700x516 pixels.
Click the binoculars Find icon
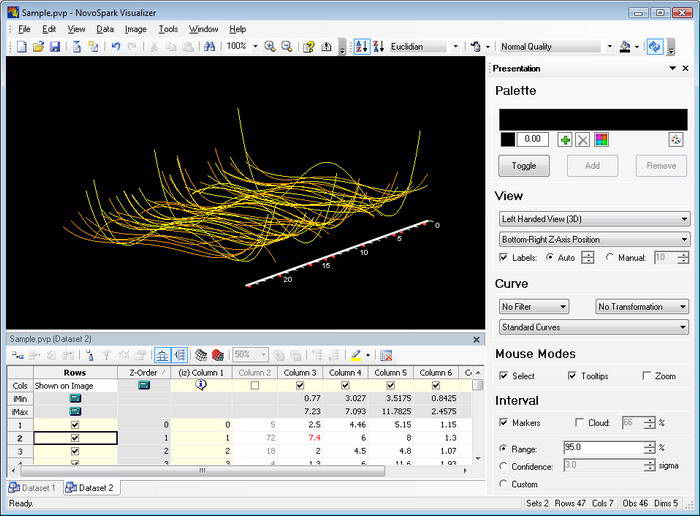pos(209,46)
